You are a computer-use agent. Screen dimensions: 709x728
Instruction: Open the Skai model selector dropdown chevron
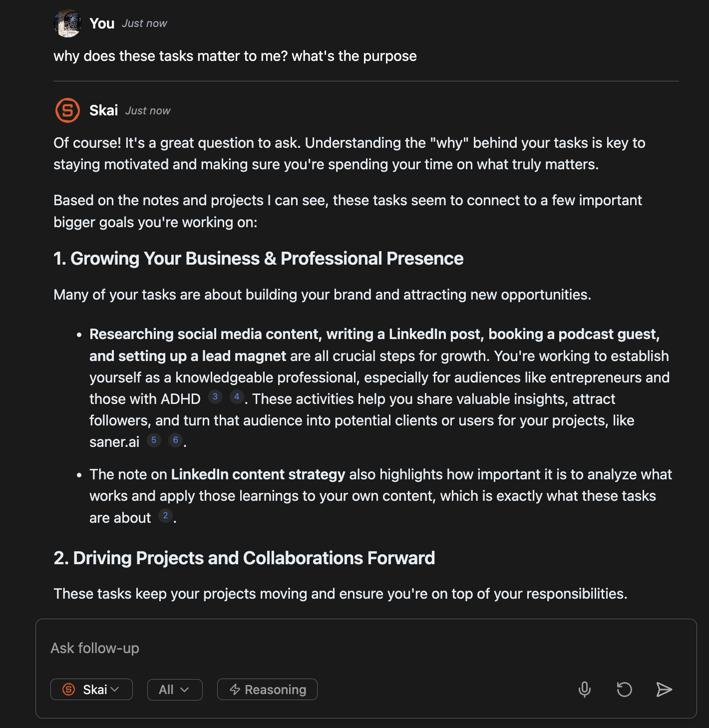click(x=116, y=690)
